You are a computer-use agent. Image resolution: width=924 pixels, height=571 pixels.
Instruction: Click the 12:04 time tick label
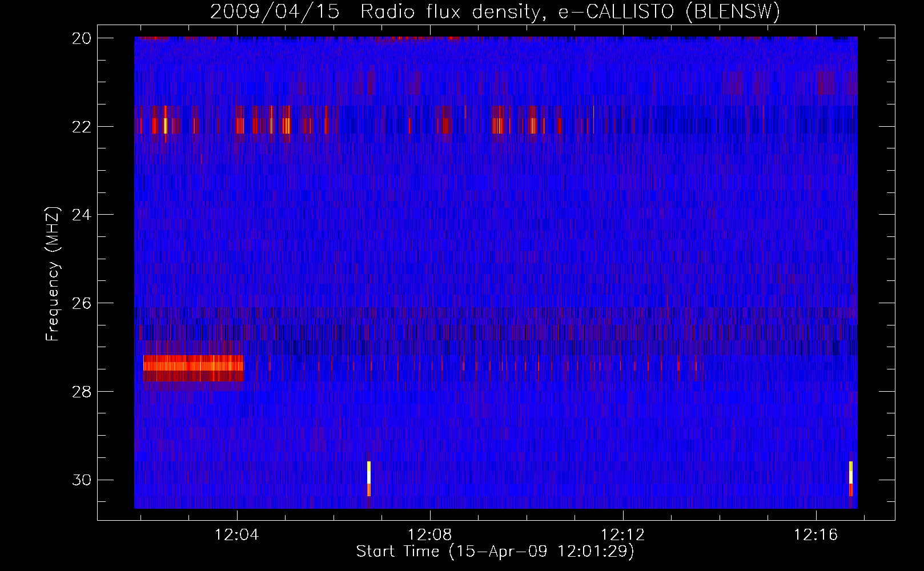(236, 534)
